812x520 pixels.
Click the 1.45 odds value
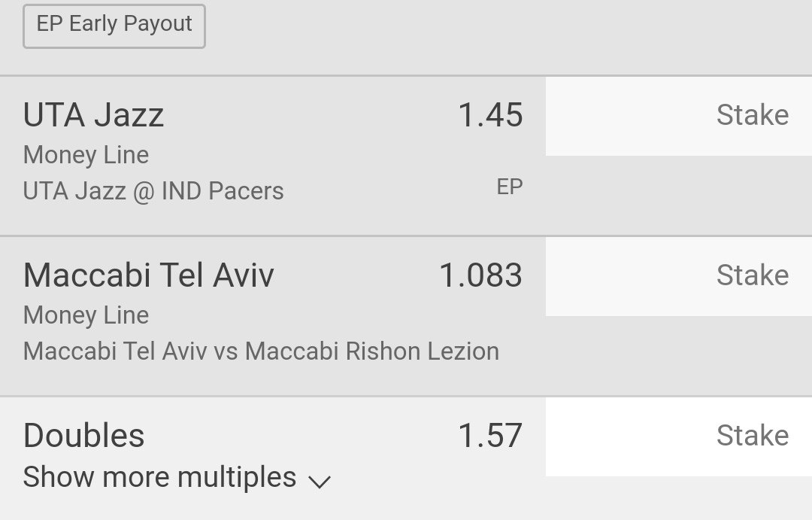(x=490, y=115)
